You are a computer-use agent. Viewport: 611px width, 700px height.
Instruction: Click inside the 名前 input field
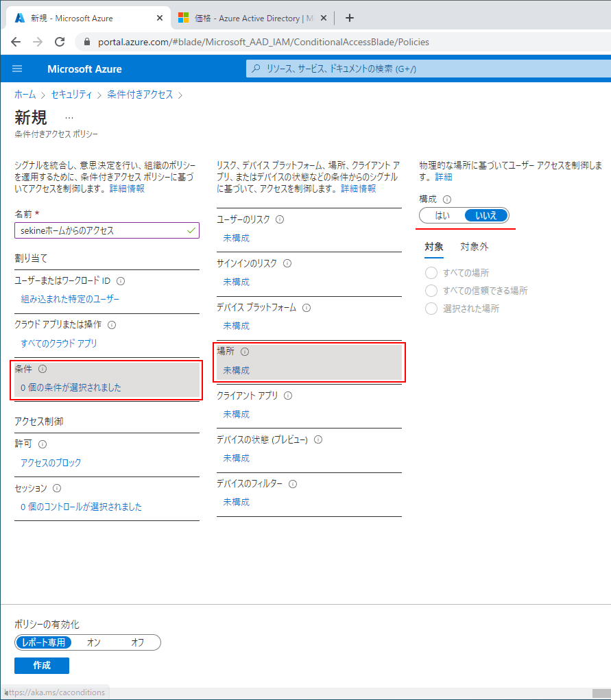tap(103, 230)
